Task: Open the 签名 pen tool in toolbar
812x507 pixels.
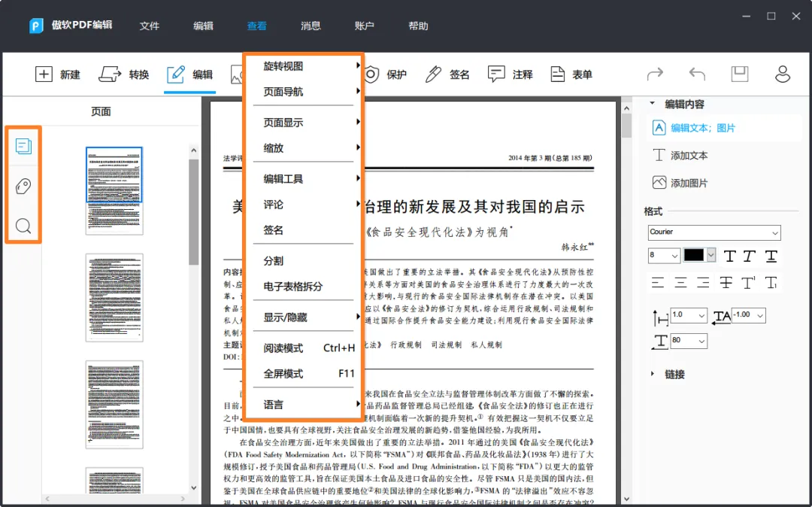Action: (447, 74)
